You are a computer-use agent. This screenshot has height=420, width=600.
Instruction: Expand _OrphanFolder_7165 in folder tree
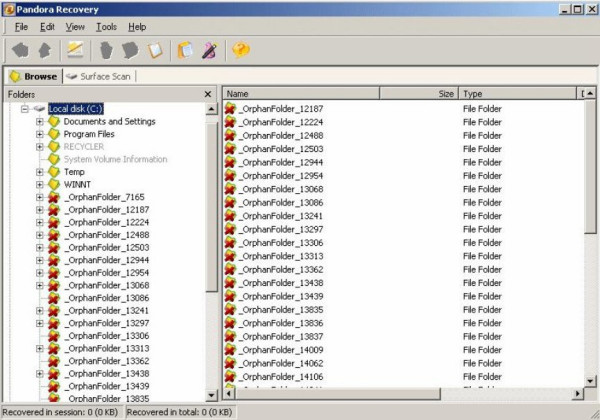click(x=40, y=197)
